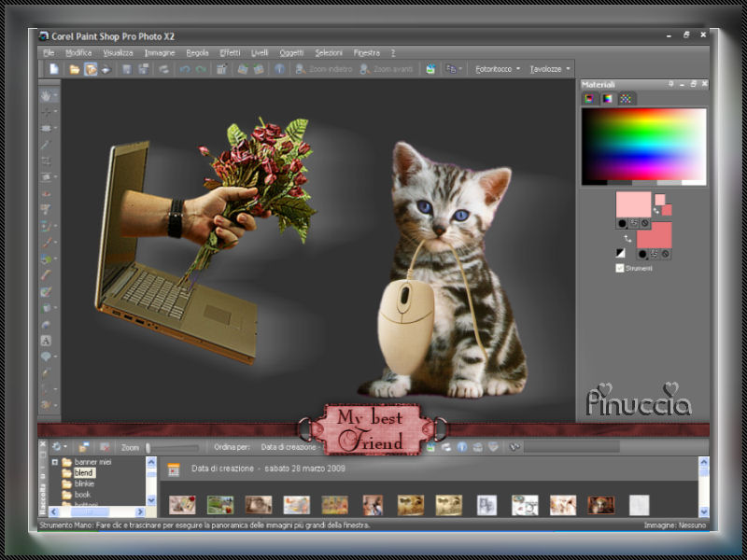
Task: Select the first thumbnail in organizer strip
Action: tap(182, 505)
